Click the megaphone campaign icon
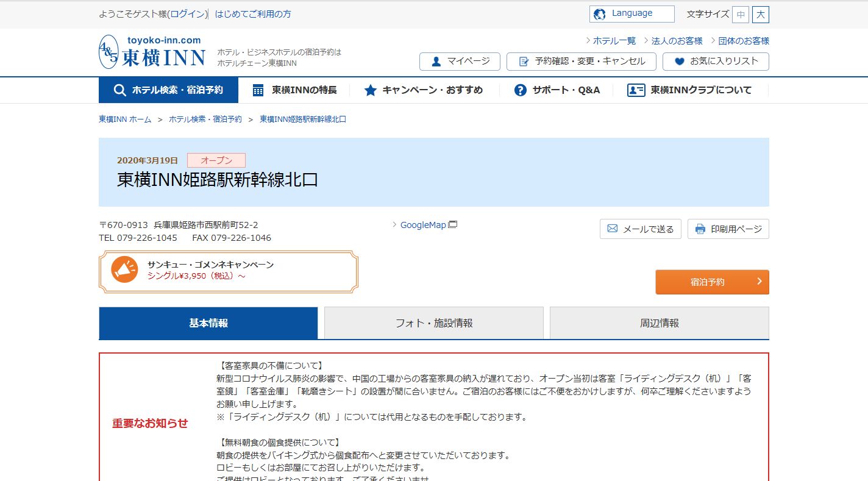Viewport: 868px width, 481px height. pyautogui.click(x=125, y=269)
